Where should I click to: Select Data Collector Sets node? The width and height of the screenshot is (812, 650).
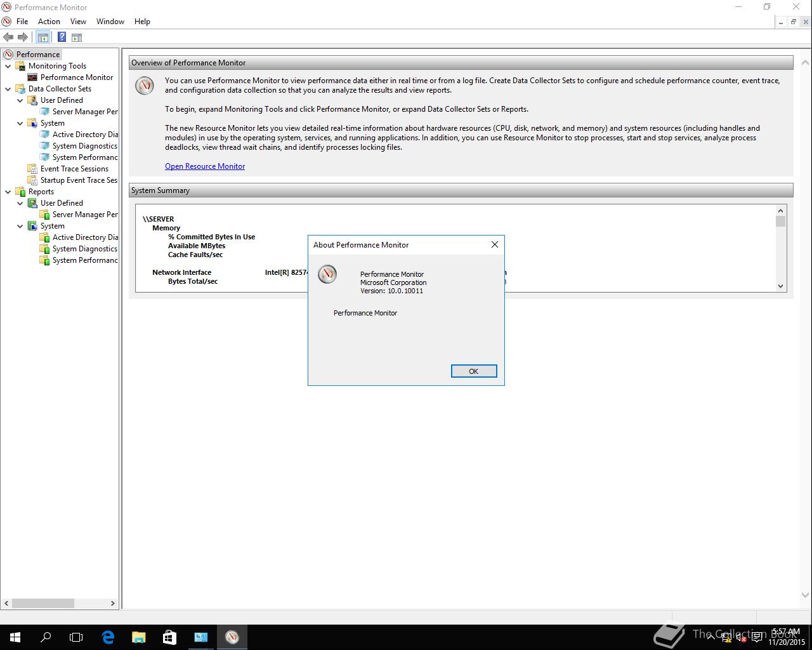pos(60,89)
